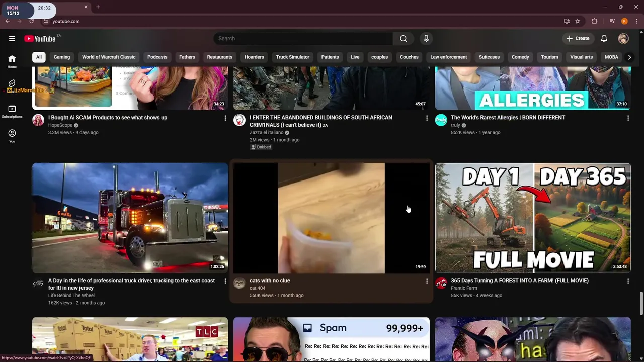644x362 pixels.
Task: Open Frantic Farm channel name link
Action: tap(464, 288)
